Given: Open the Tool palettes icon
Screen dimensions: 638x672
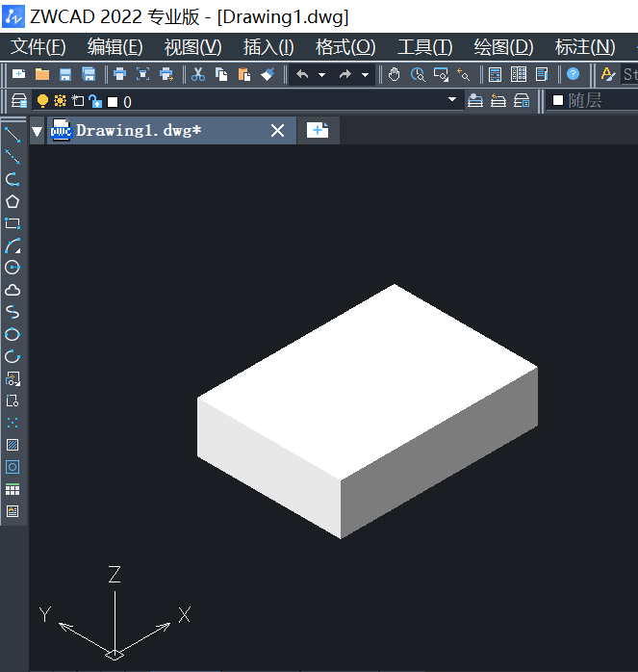Looking at the screenshot, I should click(542, 74).
